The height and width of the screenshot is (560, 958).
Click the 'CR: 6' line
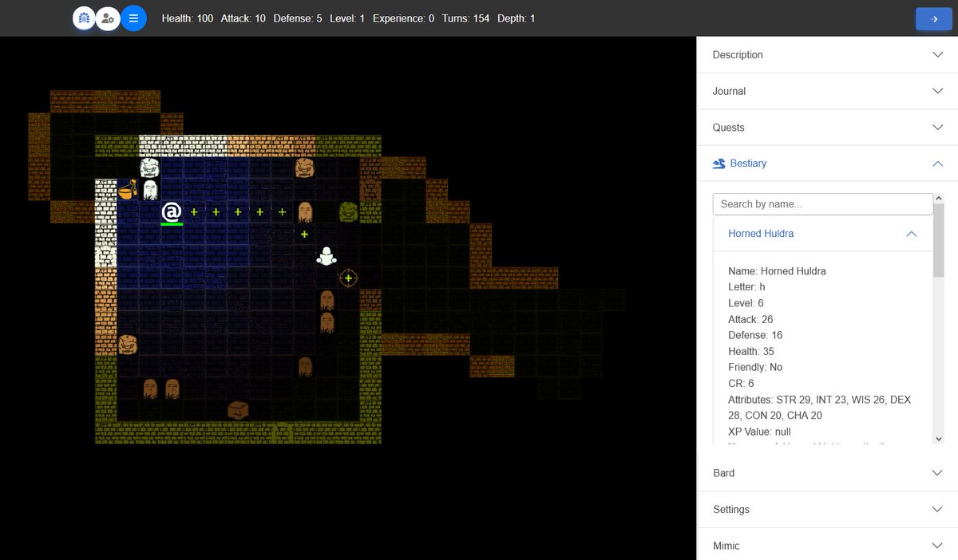click(741, 384)
